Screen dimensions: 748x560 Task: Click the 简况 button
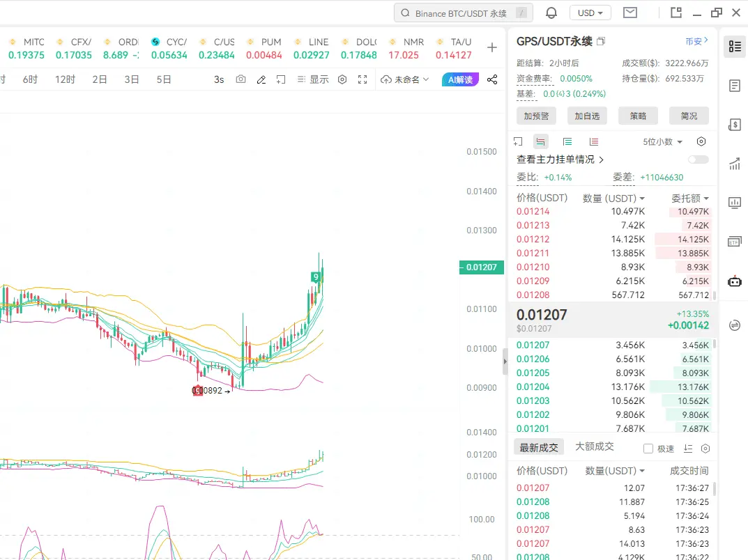click(x=689, y=116)
